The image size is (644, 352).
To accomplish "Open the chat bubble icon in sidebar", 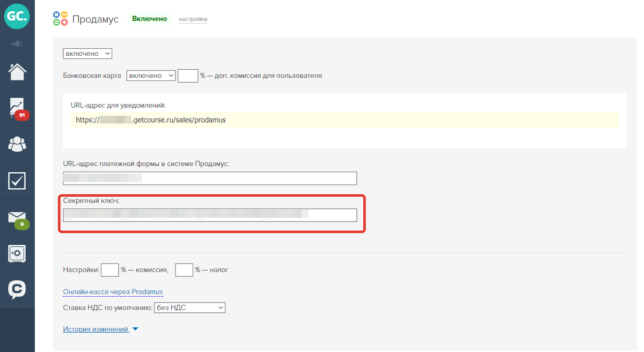I will click(x=17, y=290).
